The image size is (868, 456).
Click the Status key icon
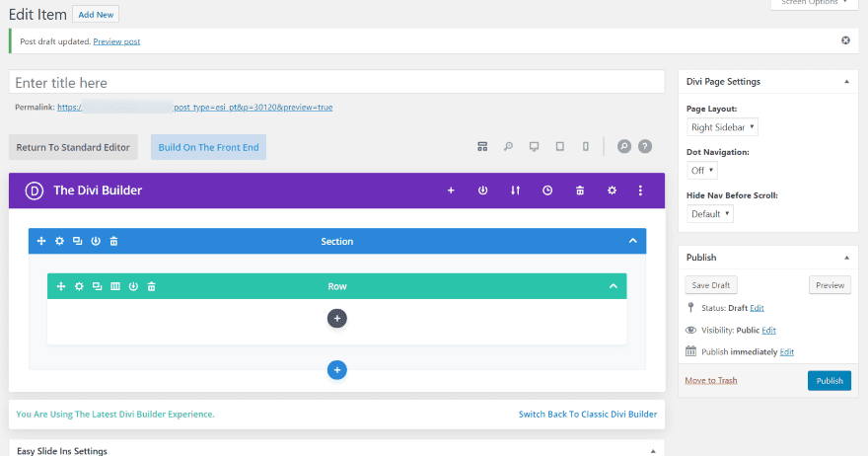pyautogui.click(x=690, y=308)
